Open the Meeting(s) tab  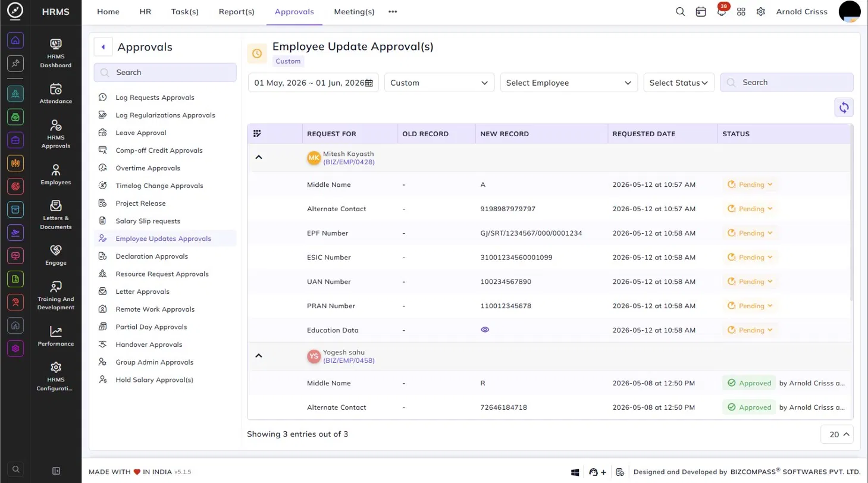coord(355,12)
